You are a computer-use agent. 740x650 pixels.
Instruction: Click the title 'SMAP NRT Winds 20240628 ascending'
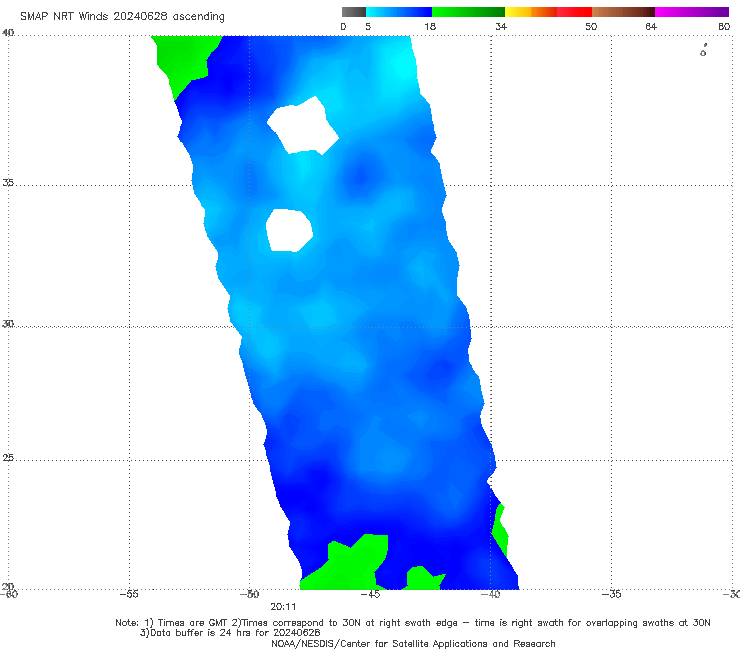coord(122,17)
